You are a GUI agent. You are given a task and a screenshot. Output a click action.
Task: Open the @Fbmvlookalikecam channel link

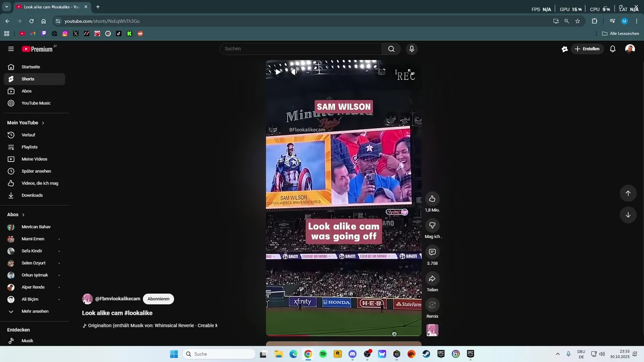pyautogui.click(x=118, y=299)
